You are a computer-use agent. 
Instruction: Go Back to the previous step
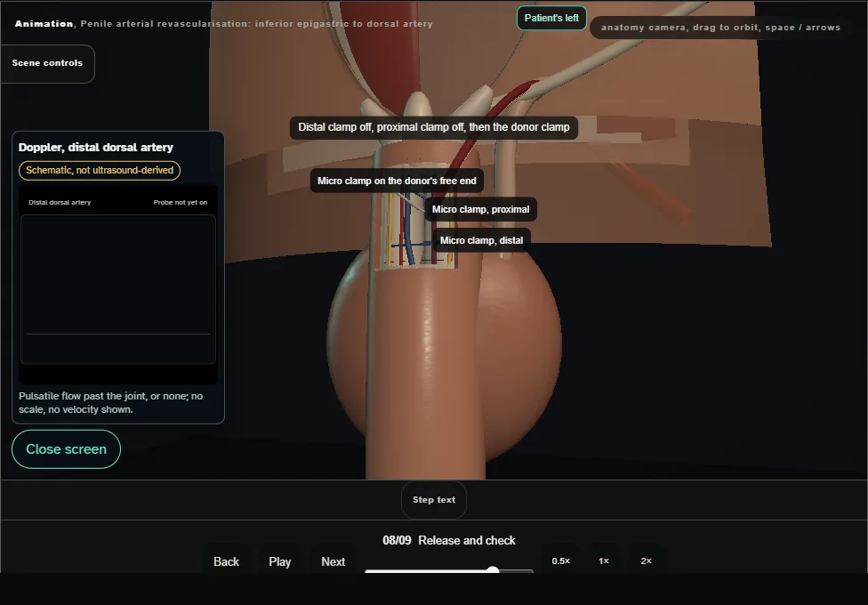(x=227, y=561)
